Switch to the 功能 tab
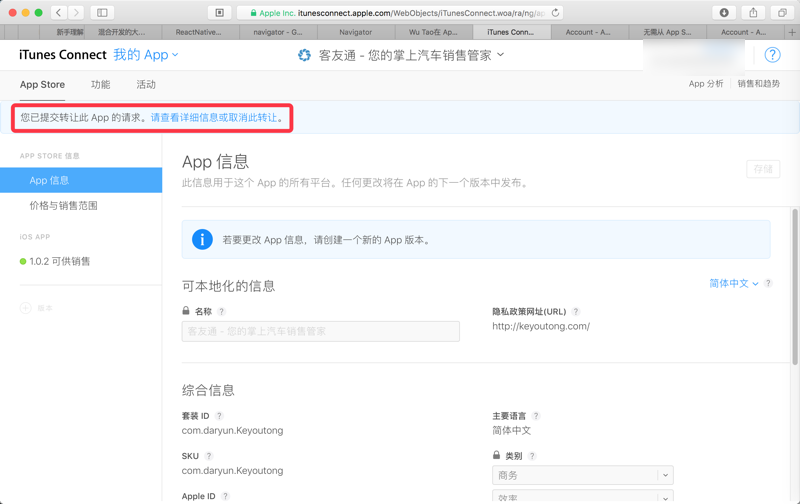The height and width of the screenshot is (504, 800). click(x=101, y=85)
